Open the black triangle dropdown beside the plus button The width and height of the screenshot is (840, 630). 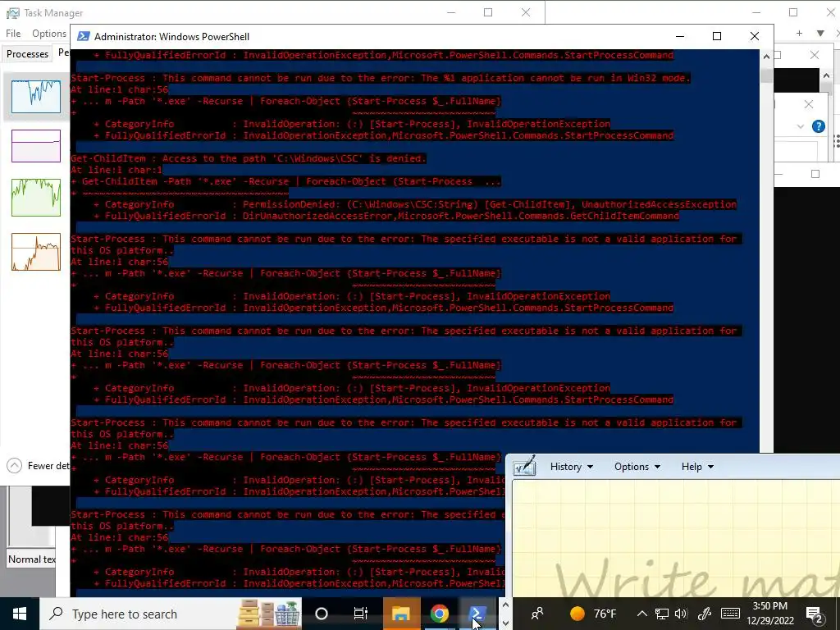(820, 33)
